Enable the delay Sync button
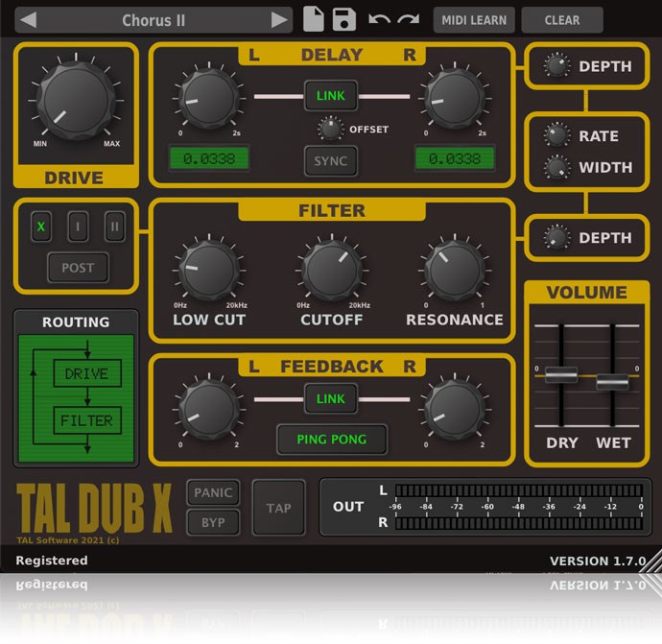Image resolution: width=662 pixels, height=644 pixels. pos(330,160)
